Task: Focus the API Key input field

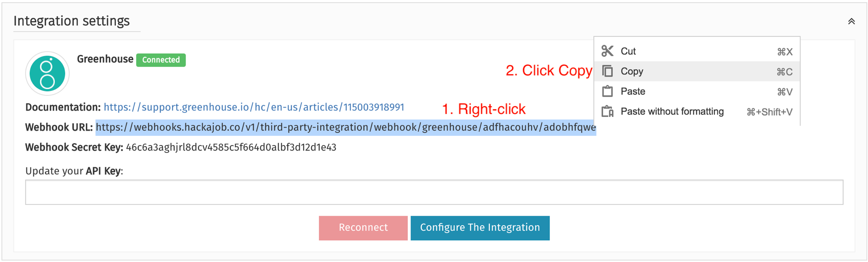Action: click(x=434, y=192)
